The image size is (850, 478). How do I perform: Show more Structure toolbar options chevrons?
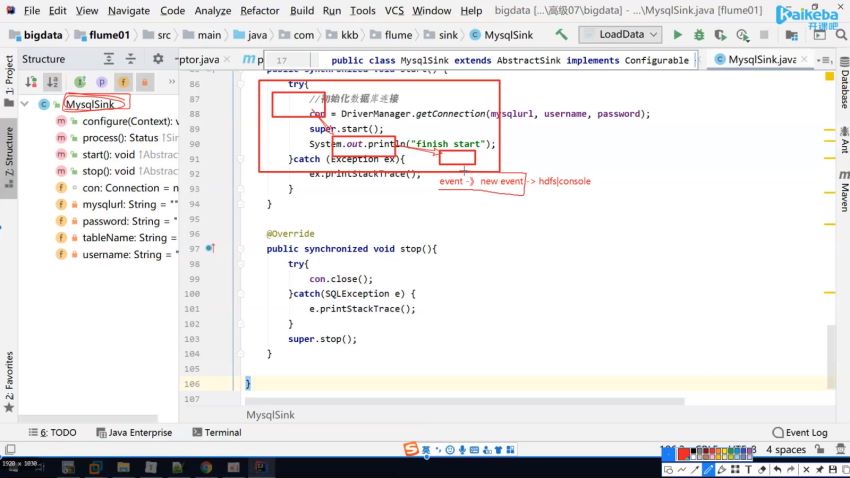pos(171,82)
